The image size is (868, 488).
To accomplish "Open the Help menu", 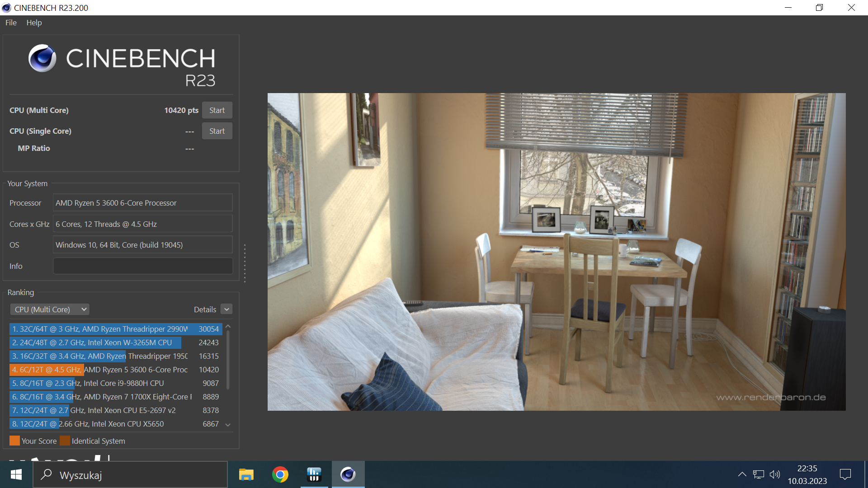I will pos(34,23).
